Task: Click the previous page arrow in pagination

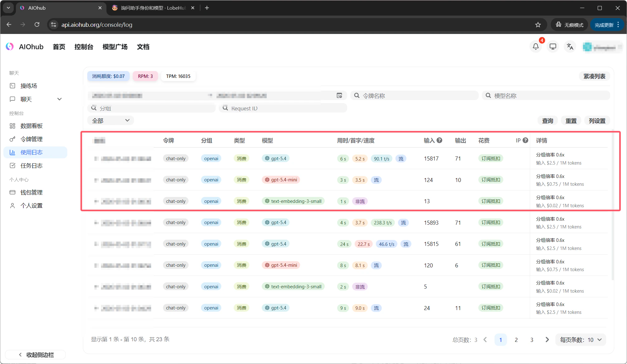Action: (x=485, y=340)
